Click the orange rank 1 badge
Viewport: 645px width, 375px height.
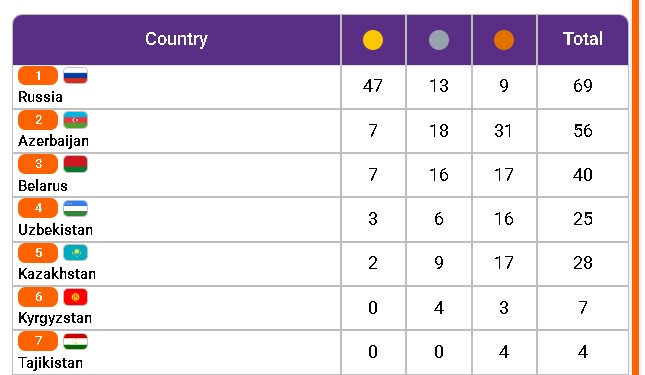tap(38, 76)
